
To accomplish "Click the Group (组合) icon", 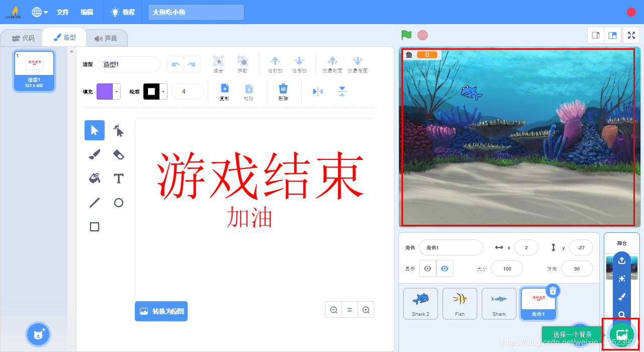I will [x=218, y=64].
